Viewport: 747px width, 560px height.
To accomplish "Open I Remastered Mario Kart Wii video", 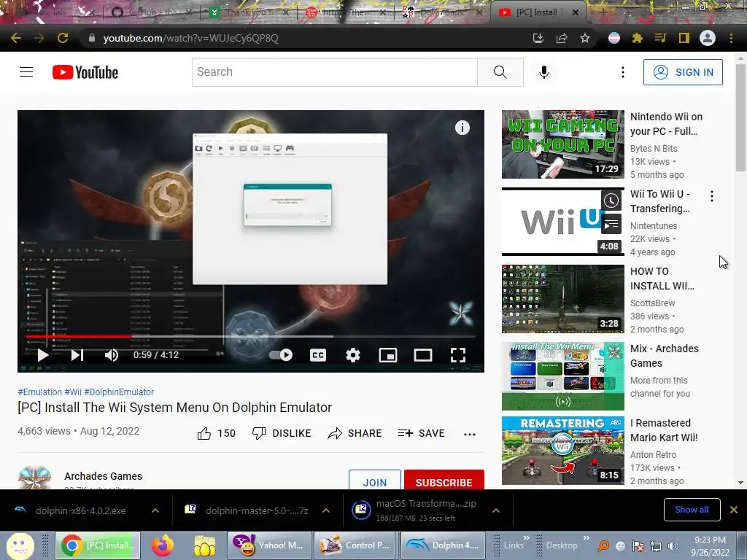I will (x=562, y=451).
